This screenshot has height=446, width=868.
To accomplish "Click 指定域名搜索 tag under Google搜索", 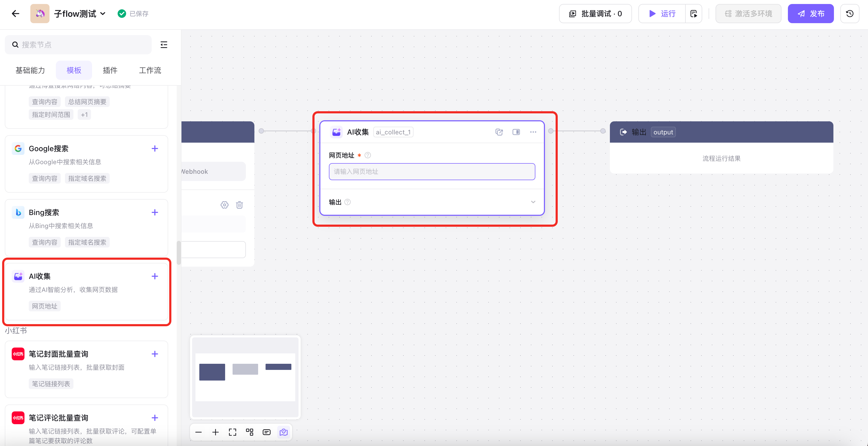I will [87, 178].
